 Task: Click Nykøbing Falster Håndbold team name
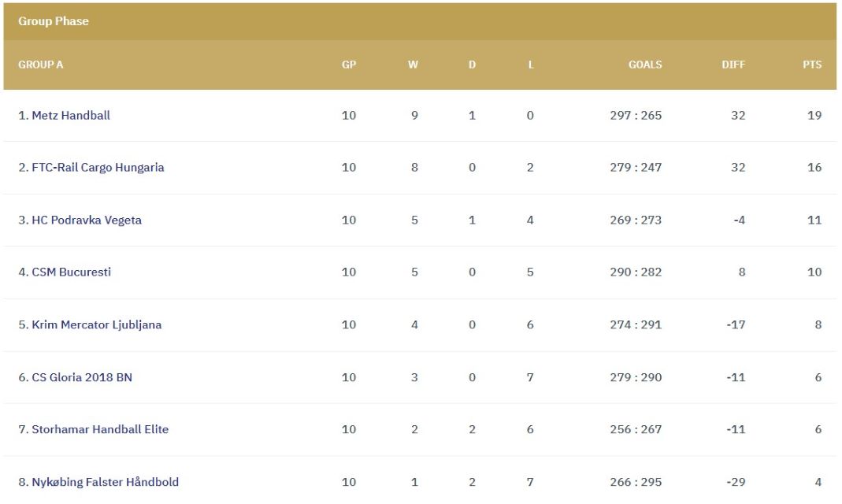click(105, 482)
